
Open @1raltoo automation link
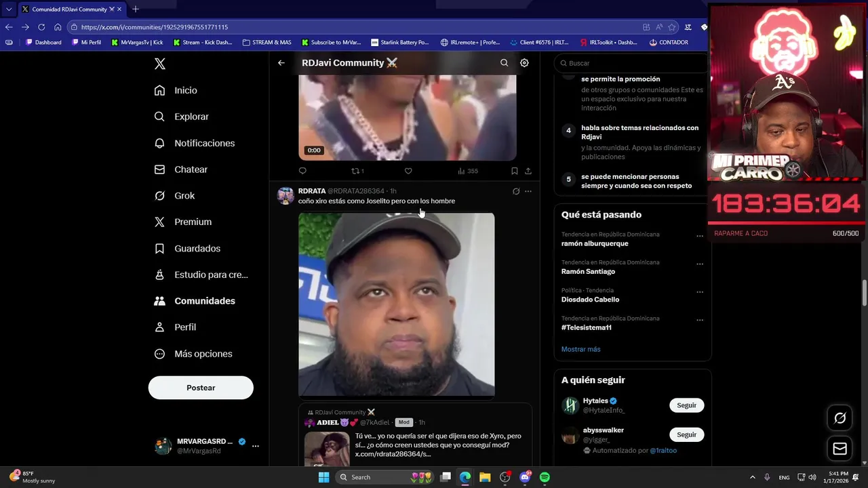pyautogui.click(x=663, y=451)
